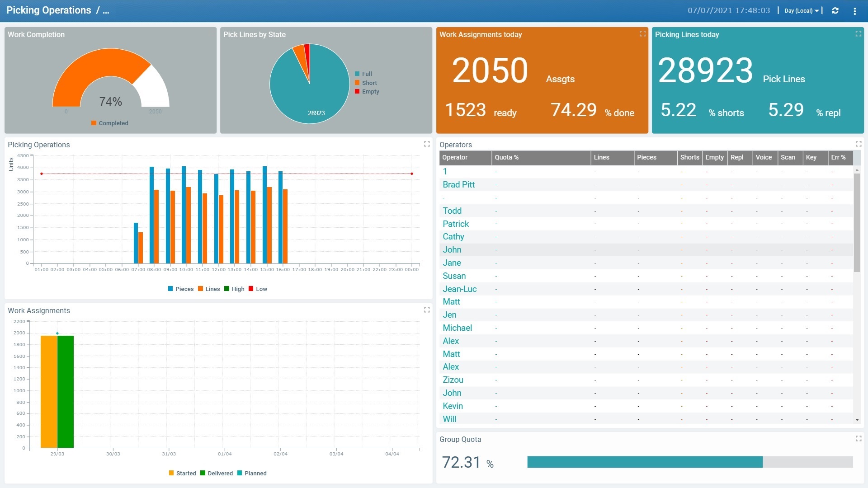Select operator Zizou in the Operators list
This screenshot has height=488, width=868.
453,380
